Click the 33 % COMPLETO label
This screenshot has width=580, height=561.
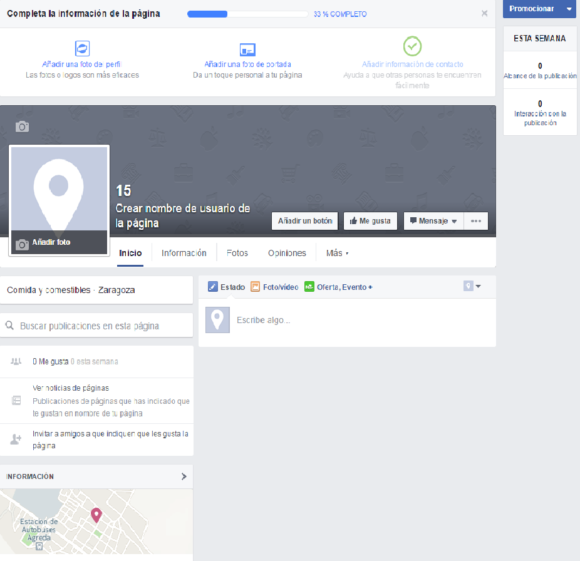(x=340, y=14)
